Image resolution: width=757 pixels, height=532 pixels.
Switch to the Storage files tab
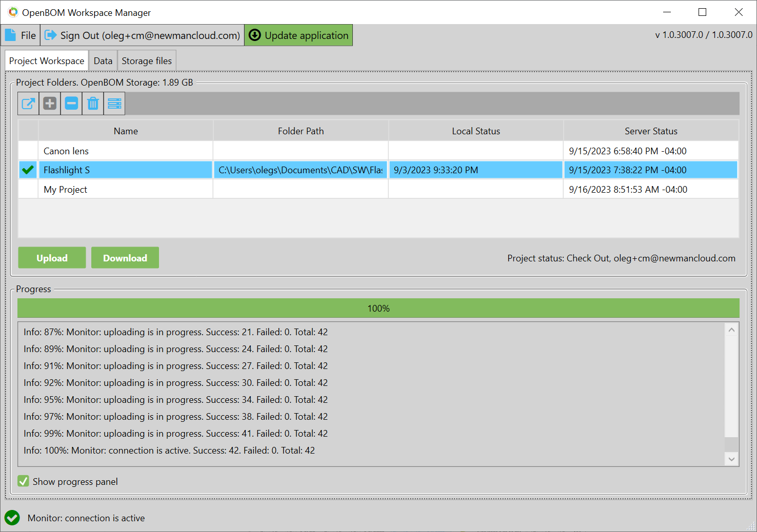click(147, 61)
